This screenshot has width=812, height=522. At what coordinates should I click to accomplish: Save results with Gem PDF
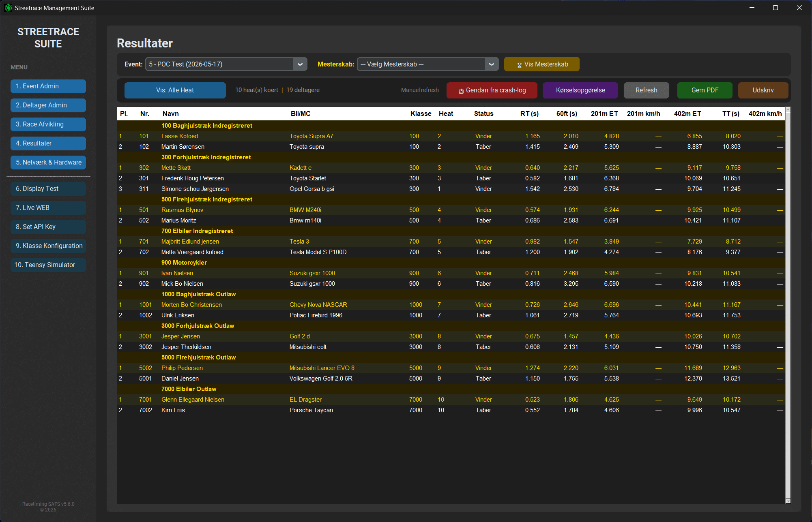[705, 90]
